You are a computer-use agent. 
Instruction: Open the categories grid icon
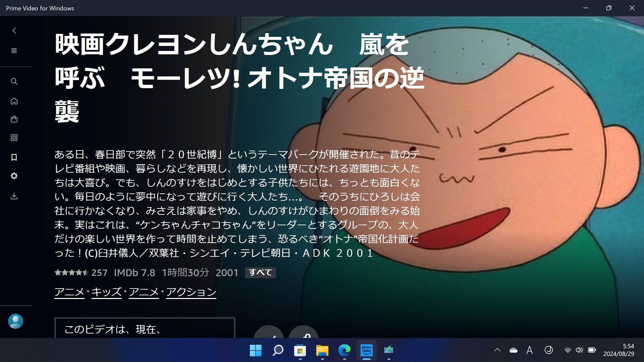14,138
